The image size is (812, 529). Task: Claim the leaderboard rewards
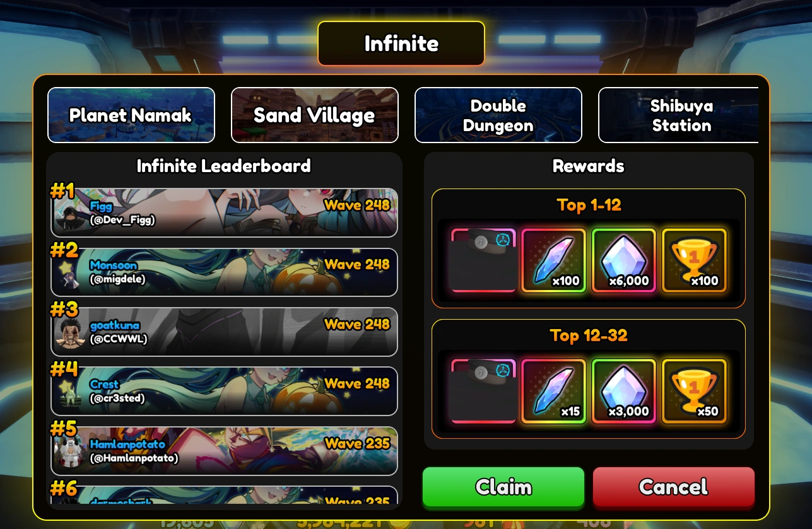point(503,487)
